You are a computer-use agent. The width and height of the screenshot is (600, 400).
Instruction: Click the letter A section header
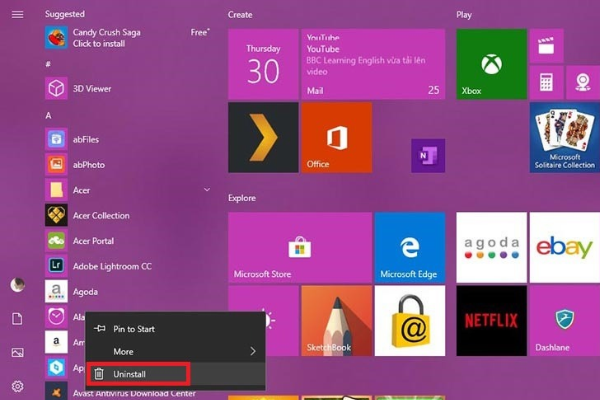click(x=48, y=115)
